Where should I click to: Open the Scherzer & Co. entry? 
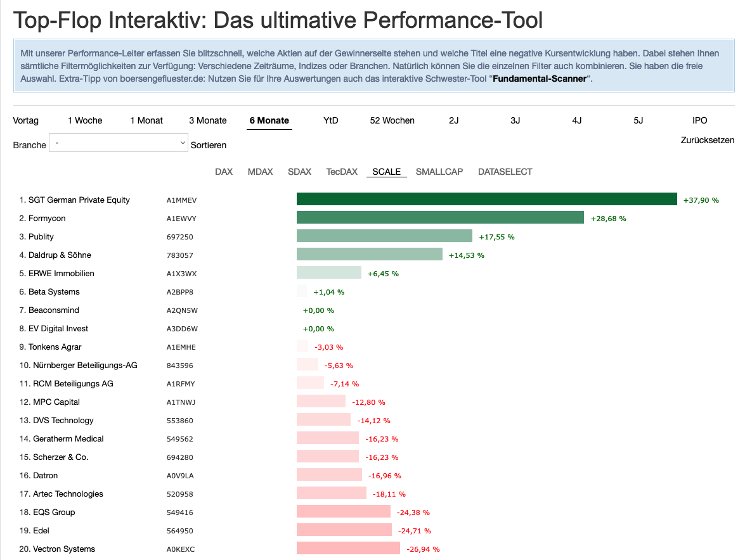[x=61, y=457]
